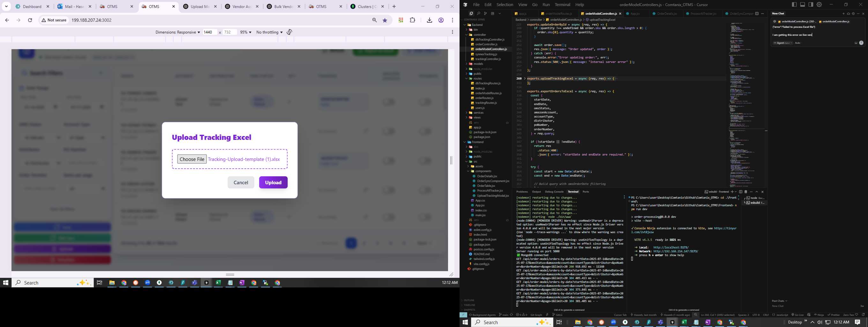Open the 95% zoom dropdown
This screenshot has width=868, height=327.
point(246,32)
